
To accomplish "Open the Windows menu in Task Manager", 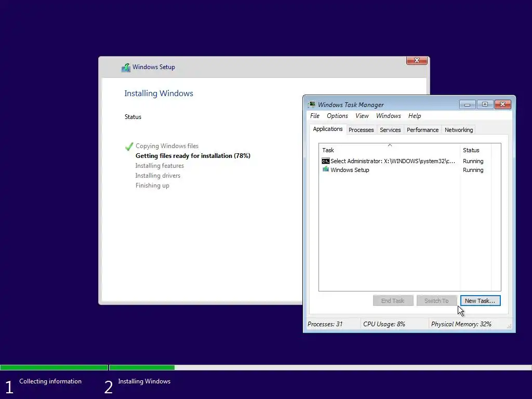I will [x=389, y=116].
